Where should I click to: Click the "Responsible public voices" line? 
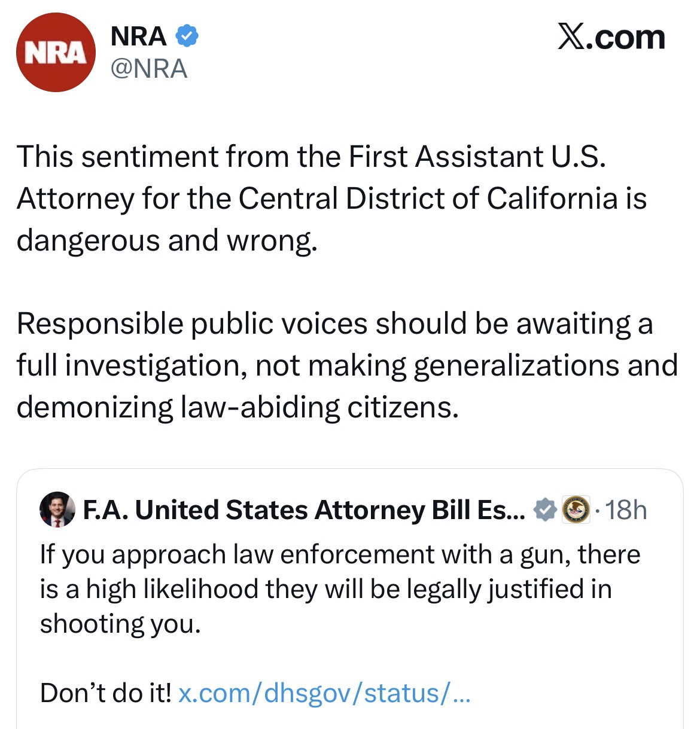pos(334,324)
